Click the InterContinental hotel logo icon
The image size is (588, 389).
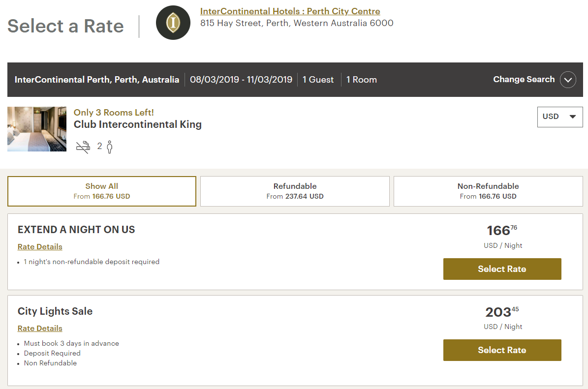pos(173,23)
